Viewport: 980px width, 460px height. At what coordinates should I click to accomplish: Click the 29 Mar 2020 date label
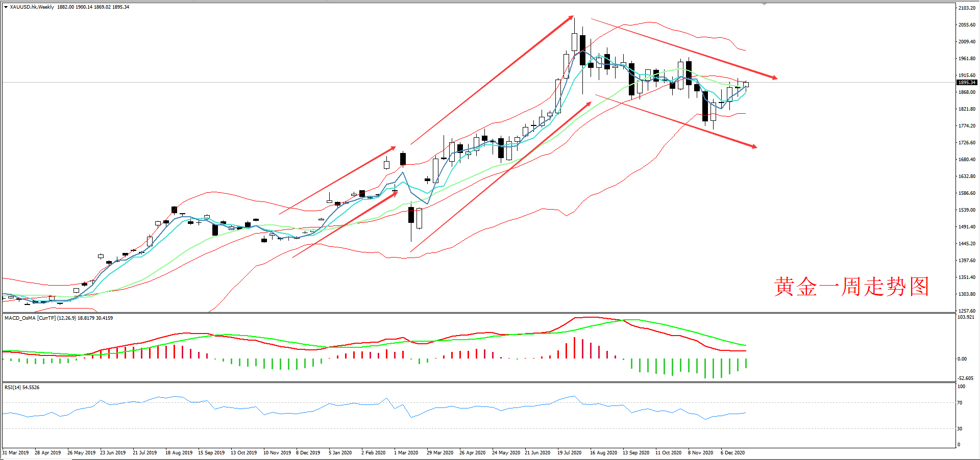[x=440, y=452]
